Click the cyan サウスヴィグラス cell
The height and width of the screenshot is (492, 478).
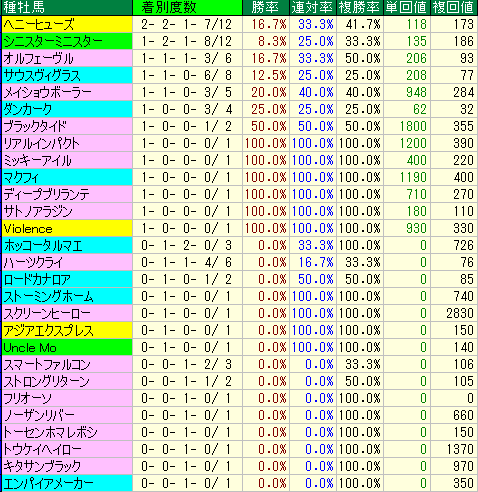click(67, 75)
